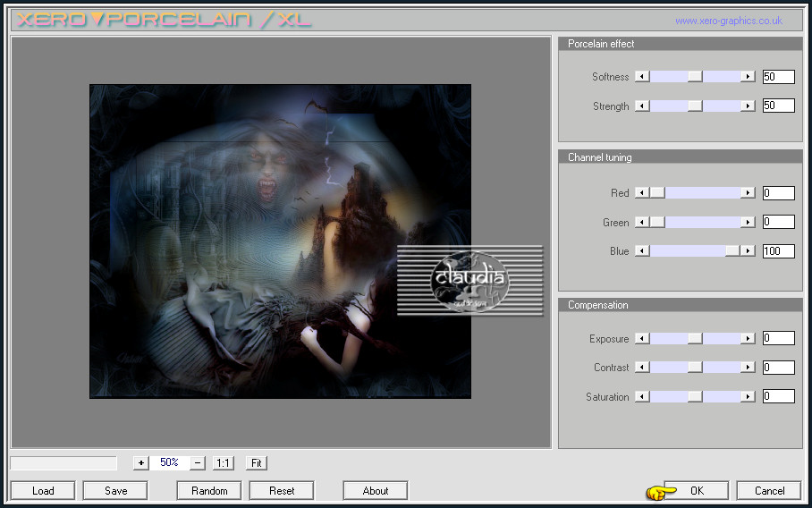812x508 pixels.
Task: Click the Saturation value field
Action: (x=778, y=397)
